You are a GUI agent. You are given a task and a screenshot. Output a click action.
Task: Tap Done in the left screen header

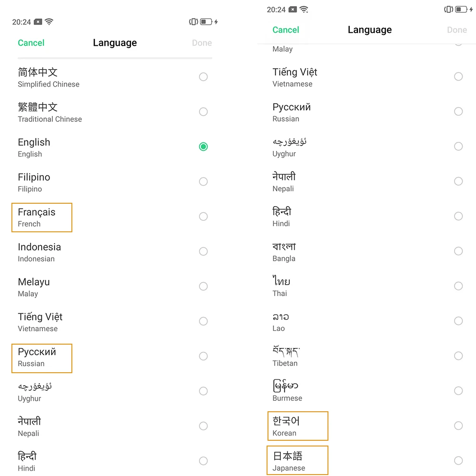tap(202, 43)
